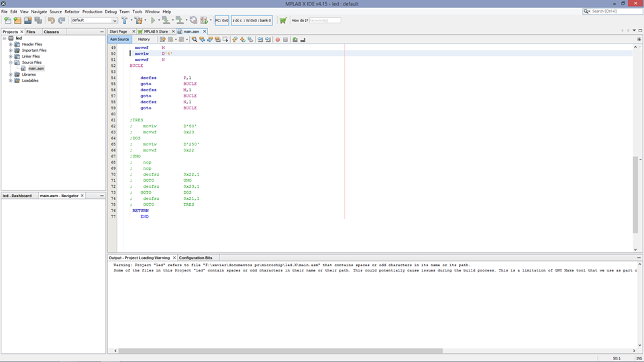Stop macro recording square icon
644x362 pixels.
[286, 40]
